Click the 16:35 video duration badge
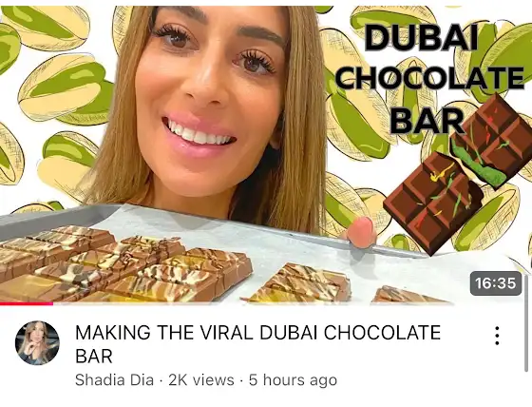This screenshot has width=532, height=407. pos(496,283)
